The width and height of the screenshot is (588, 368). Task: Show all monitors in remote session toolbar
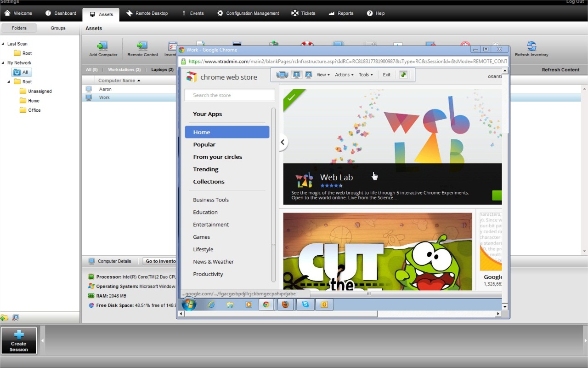pos(282,75)
